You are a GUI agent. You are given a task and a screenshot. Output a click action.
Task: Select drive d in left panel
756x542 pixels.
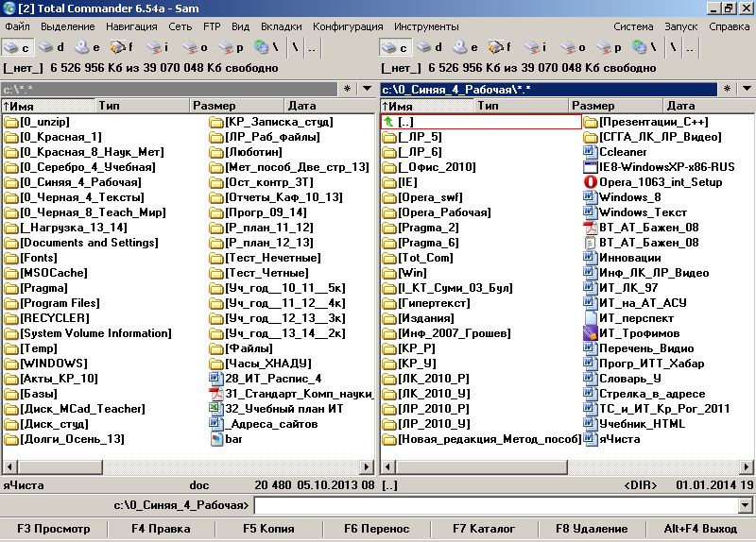pyautogui.click(x=51, y=48)
